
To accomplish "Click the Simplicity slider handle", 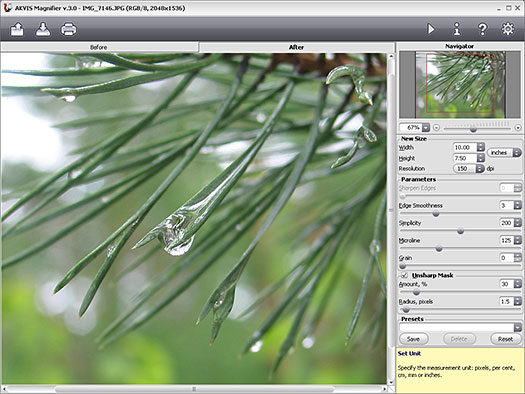I will 461,231.
